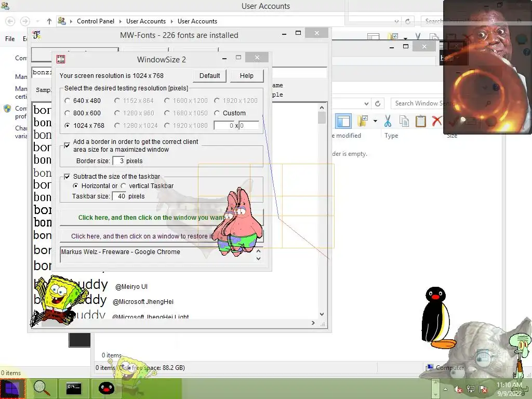Image resolution: width=532 pixels, height=399 pixels.
Task: Click the Control Panel breadcrumb
Action: (96, 21)
